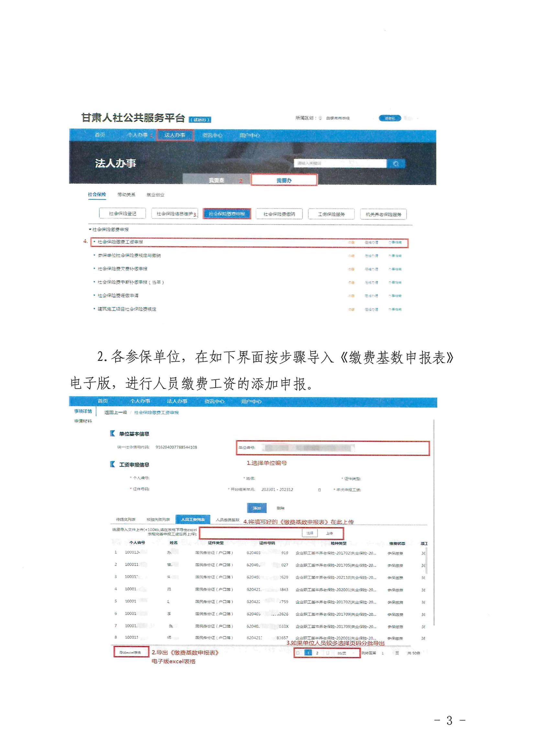
Task: Go to page 2 in pagination
Action: (x=317, y=653)
